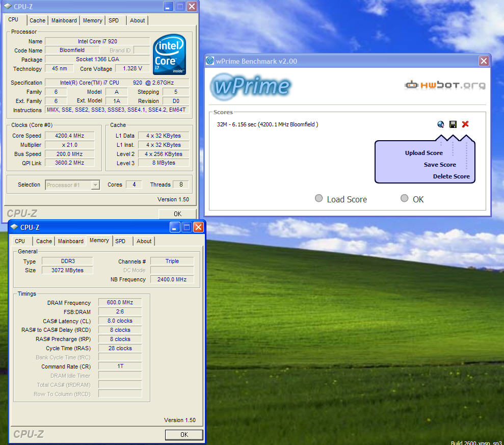
Task: Click the Technology value 45 nm
Action: point(60,68)
